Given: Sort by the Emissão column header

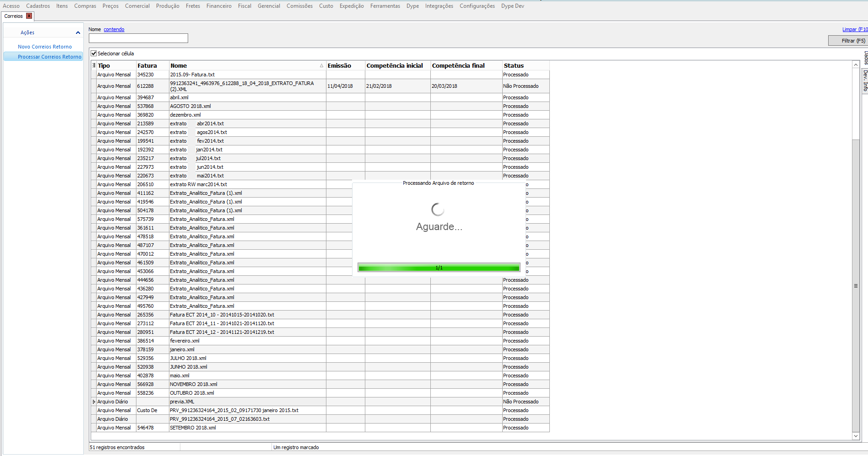Looking at the screenshot, I should [x=345, y=66].
